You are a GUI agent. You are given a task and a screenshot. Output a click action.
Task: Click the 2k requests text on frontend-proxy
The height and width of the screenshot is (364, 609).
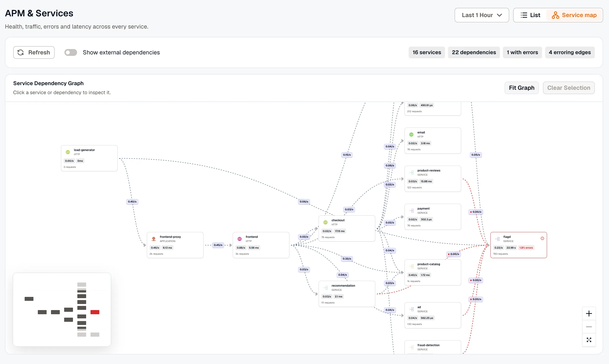(x=156, y=254)
